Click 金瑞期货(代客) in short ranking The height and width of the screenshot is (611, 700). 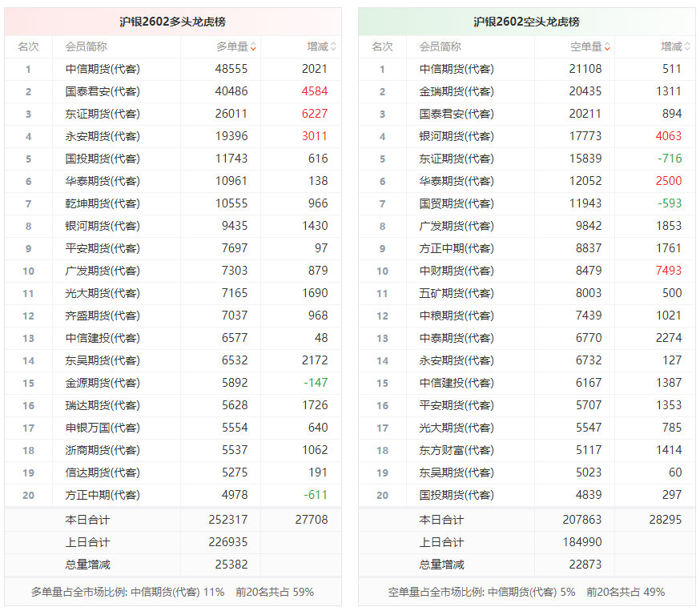click(457, 91)
